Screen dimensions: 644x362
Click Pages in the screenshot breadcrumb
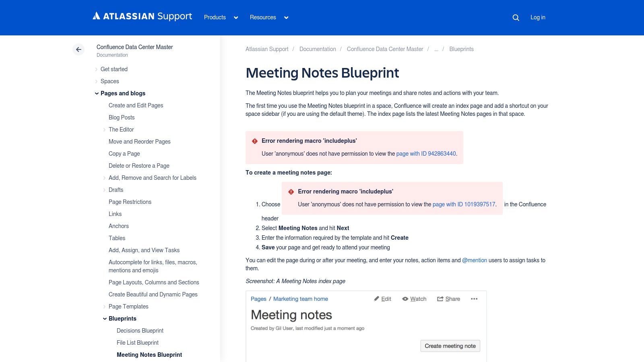click(258, 299)
